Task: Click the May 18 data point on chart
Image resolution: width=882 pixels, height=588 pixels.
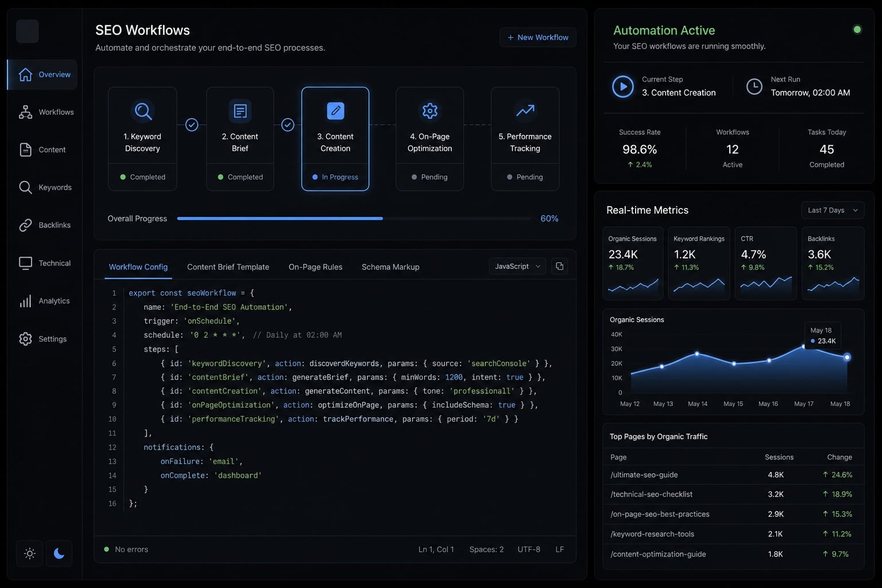Action: pos(847,357)
